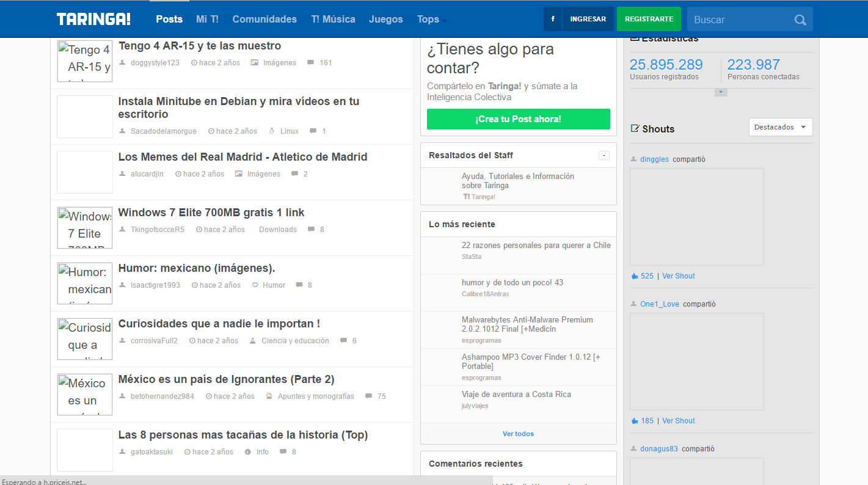This screenshot has height=485, width=868.
Task: Open donagus83 user profile link
Action: click(x=659, y=449)
